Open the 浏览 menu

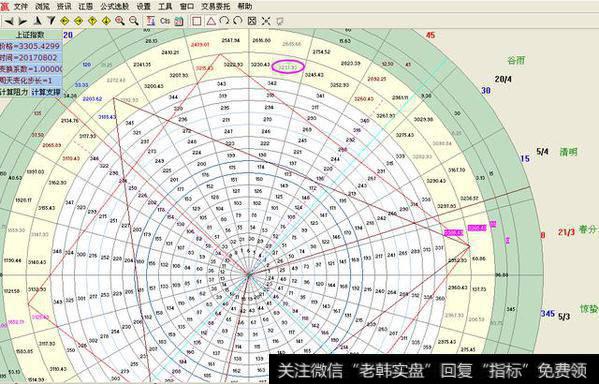pyautogui.click(x=42, y=6)
